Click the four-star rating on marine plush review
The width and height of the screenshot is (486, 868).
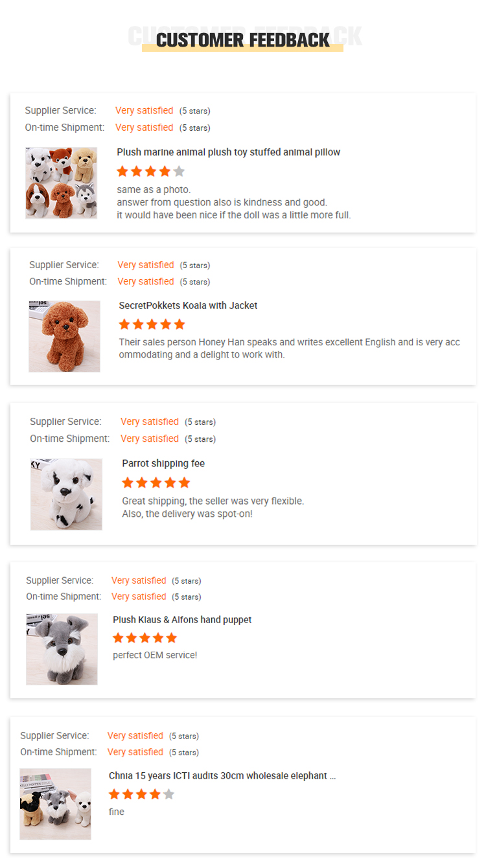pos(150,172)
